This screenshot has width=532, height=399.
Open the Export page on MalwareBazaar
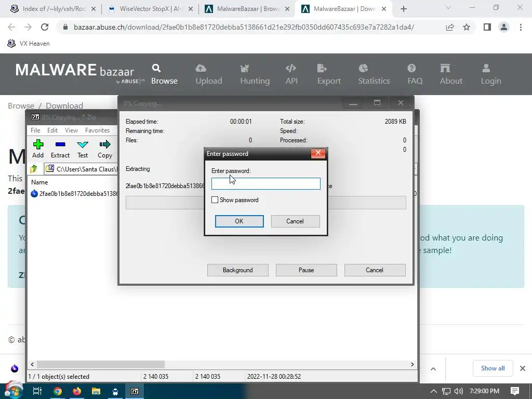pyautogui.click(x=329, y=74)
